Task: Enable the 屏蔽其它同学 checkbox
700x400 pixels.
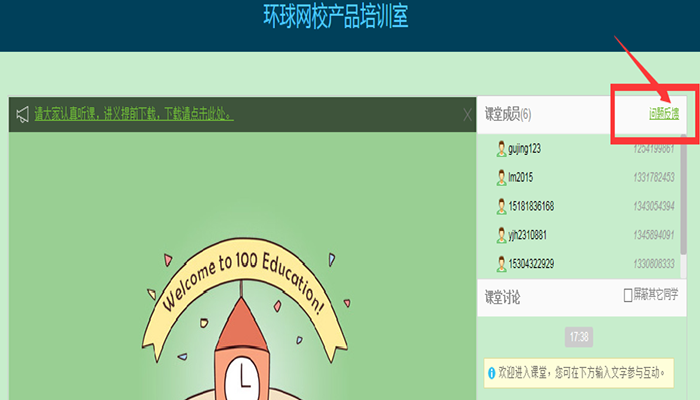Action: tap(628, 296)
